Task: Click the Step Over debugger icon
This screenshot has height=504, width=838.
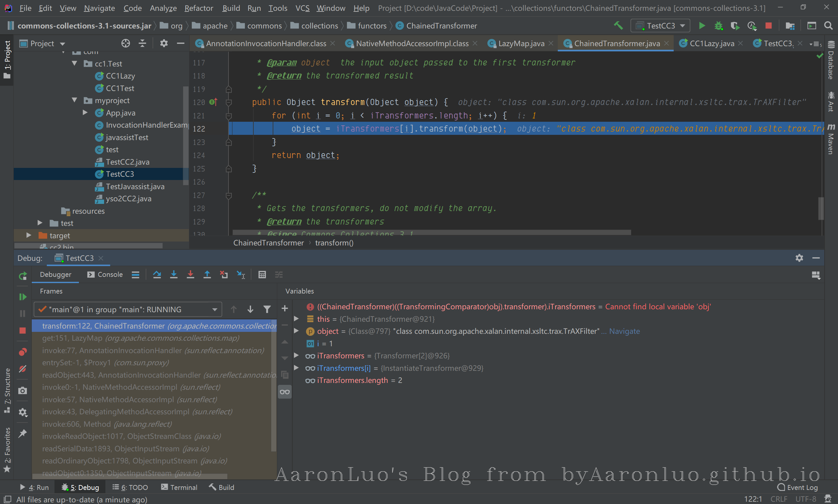Action: point(157,275)
